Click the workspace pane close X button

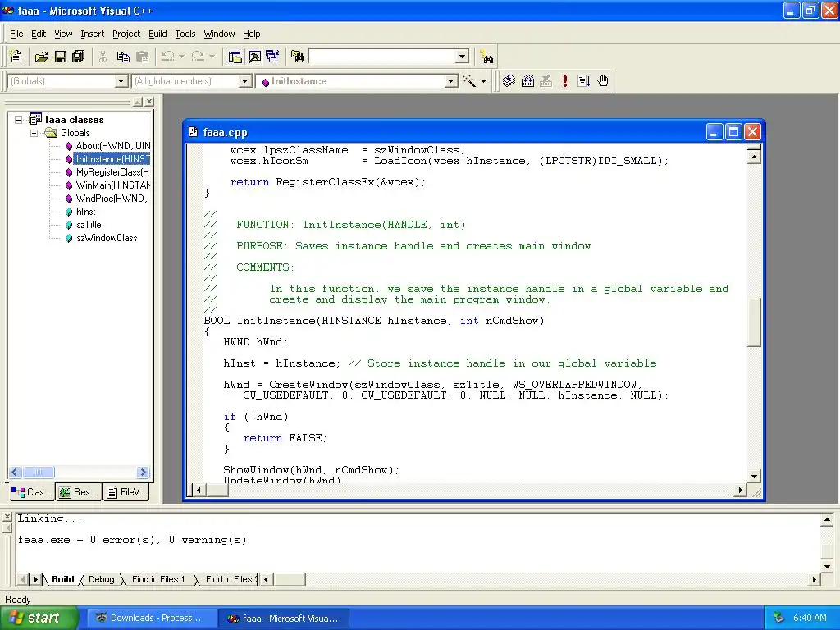pos(149,101)
